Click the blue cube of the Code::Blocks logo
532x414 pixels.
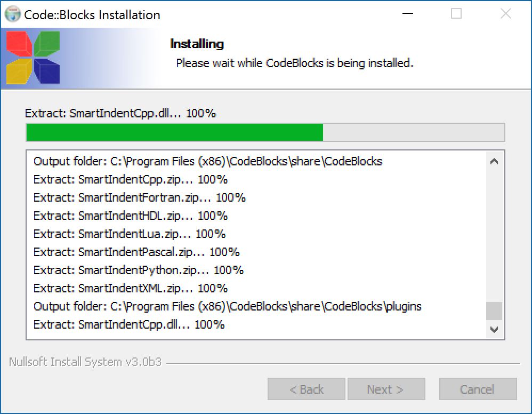pyautogui.click(x=47, y=70)
